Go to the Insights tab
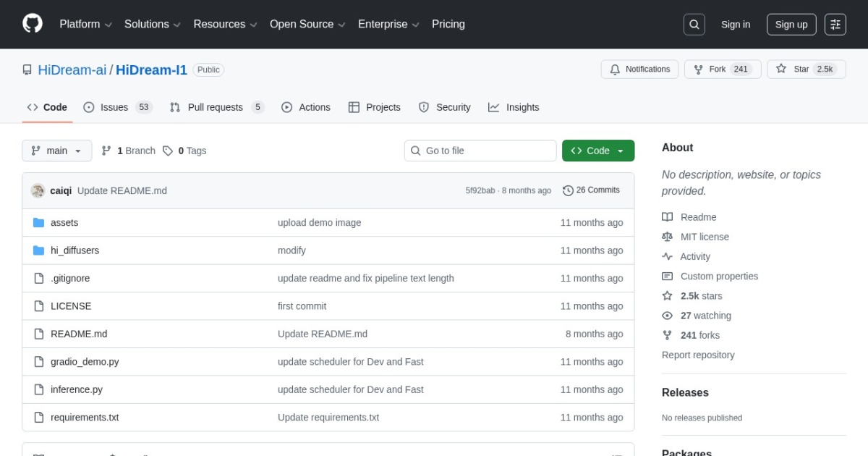The height and width of the screenshot is (456, 868). click(514, 107)
